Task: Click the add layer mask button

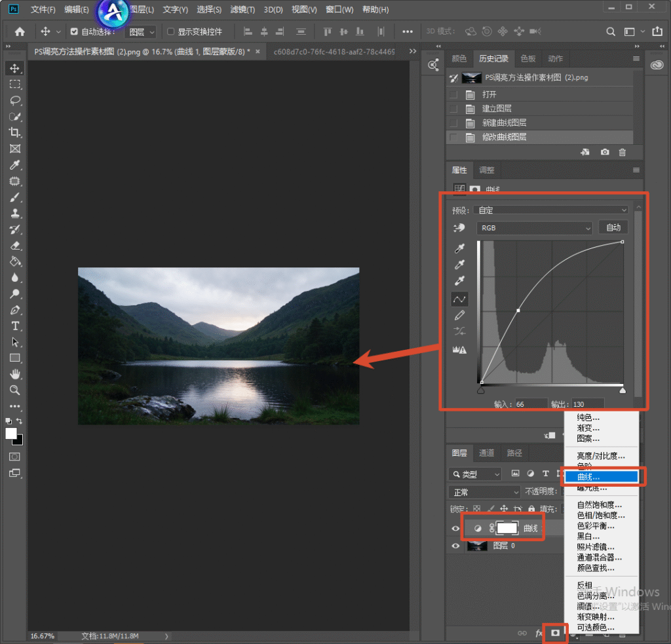Action: tap(555, 633)
